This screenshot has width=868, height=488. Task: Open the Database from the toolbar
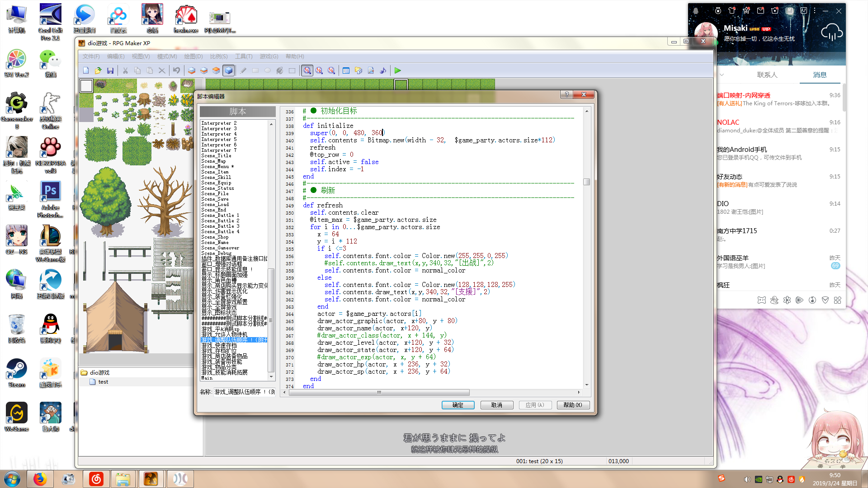pyautogui.click(x=346, y=70)
